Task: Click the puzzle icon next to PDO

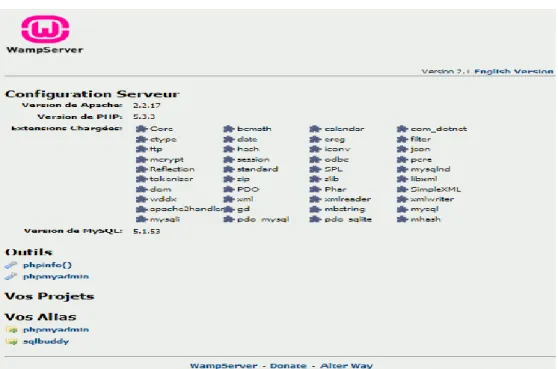Action: 229,189
